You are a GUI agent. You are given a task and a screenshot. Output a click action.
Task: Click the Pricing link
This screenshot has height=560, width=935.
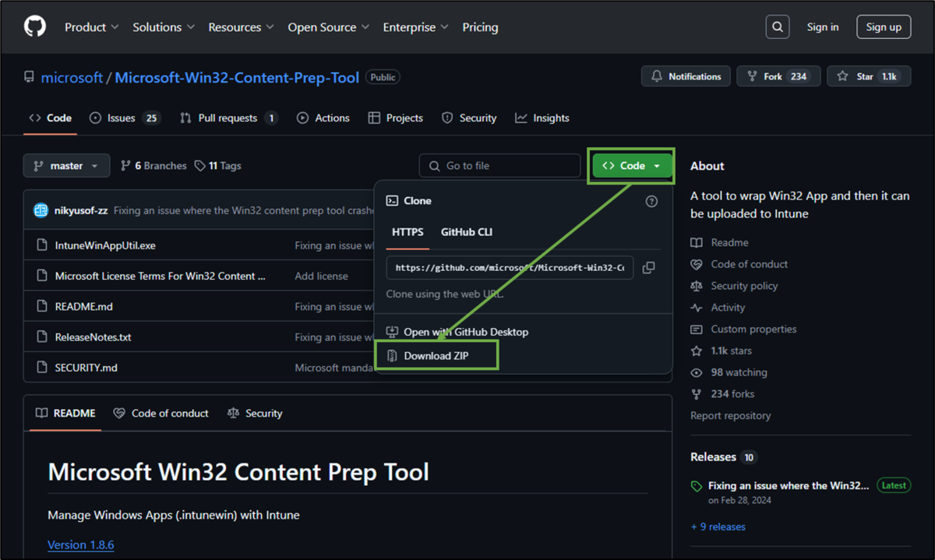tap(480, 26)
